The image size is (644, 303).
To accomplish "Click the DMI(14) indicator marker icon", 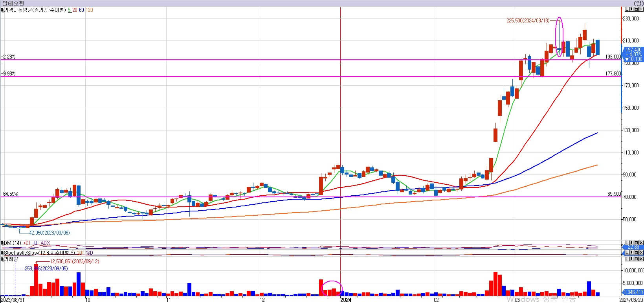I will point(2,243).
